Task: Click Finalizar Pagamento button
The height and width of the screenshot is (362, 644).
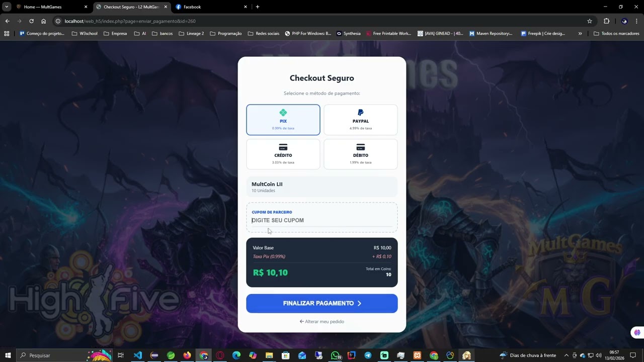Action: 322,303
